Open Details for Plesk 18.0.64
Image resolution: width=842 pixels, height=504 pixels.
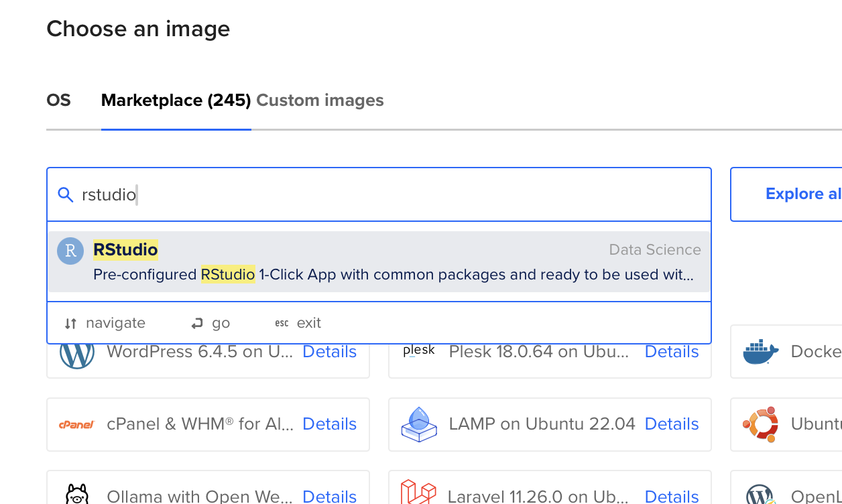tap(671, 352)
